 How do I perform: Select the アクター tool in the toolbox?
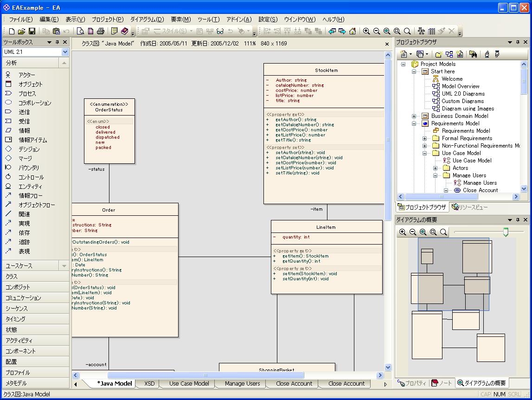pyautogui.click(x=26, y=75)
